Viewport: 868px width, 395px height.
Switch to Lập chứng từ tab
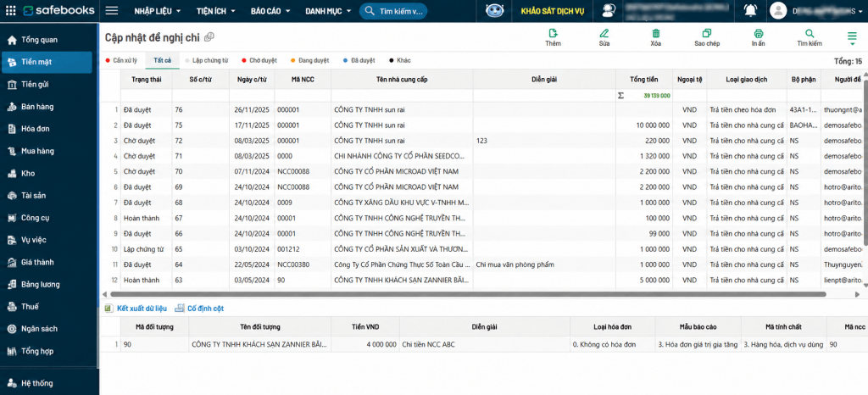coord(207,60)
